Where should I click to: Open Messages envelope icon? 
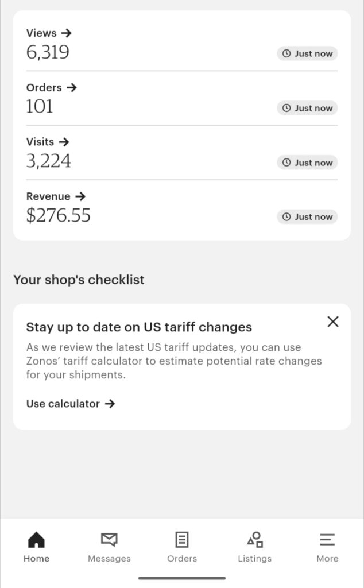109,540
